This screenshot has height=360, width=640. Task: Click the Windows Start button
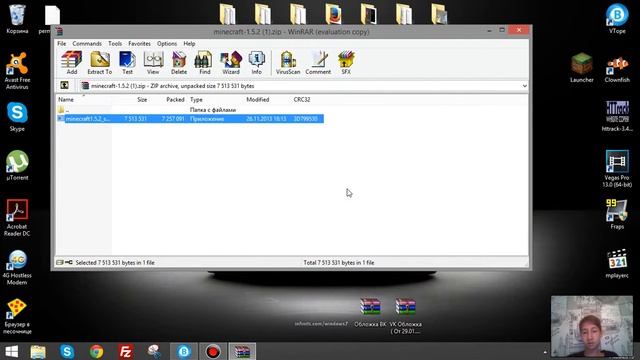tap(11, 351)
